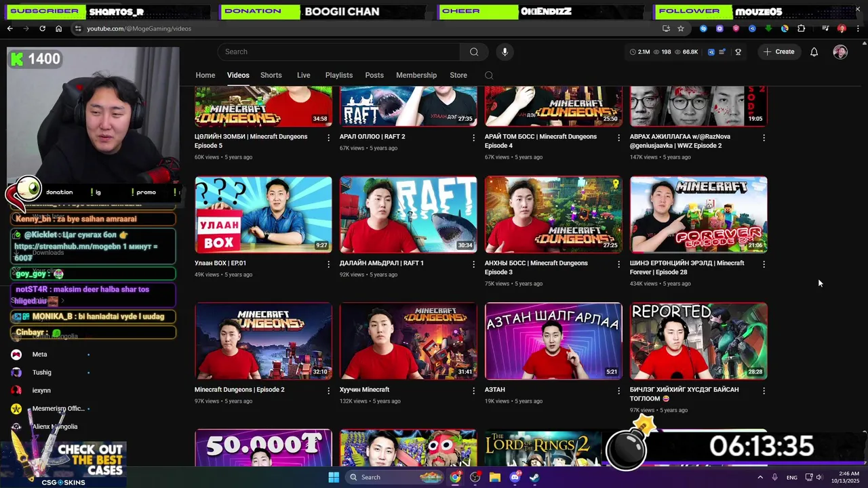Click the YouTube search magnifier button
This screenshot has height=488, width=868.
click(x=474, y=52)
